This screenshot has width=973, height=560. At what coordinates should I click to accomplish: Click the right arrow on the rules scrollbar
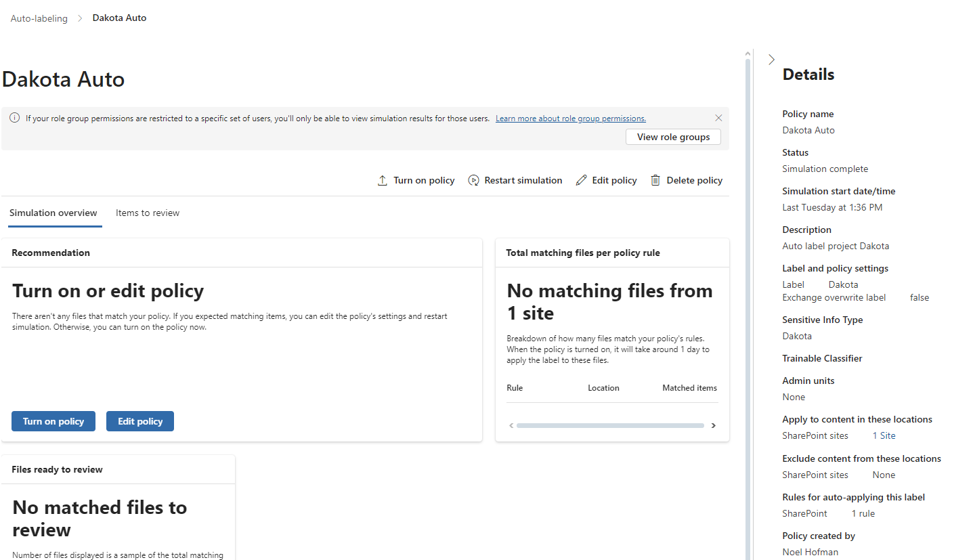point(714,425)
